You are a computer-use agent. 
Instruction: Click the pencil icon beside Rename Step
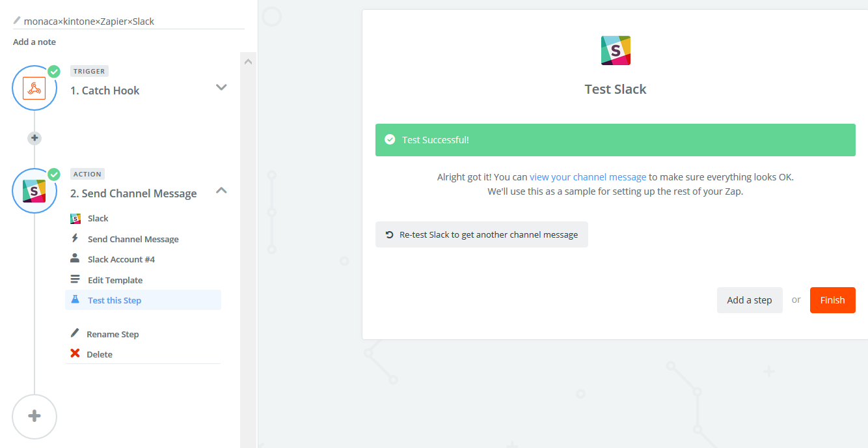[x=75, y=333]
